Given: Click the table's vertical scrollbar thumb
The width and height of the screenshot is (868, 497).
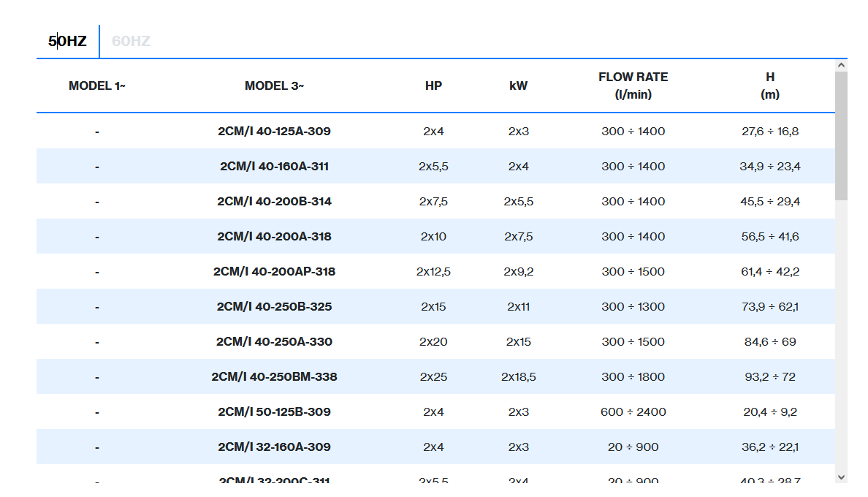Looking at the screenshot, I should [841, 135].
